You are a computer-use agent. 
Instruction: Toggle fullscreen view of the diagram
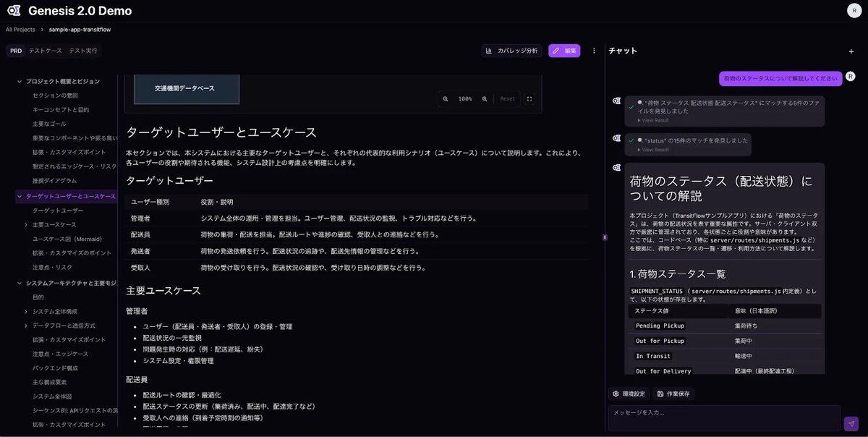529,98
